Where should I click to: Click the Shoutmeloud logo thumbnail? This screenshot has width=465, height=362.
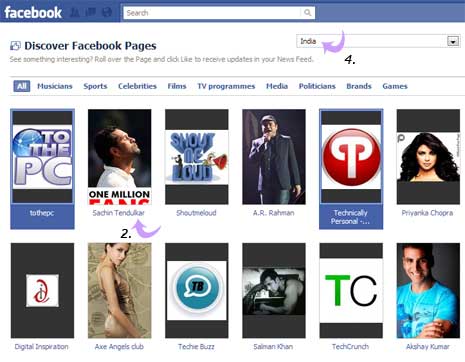[197, 157]
